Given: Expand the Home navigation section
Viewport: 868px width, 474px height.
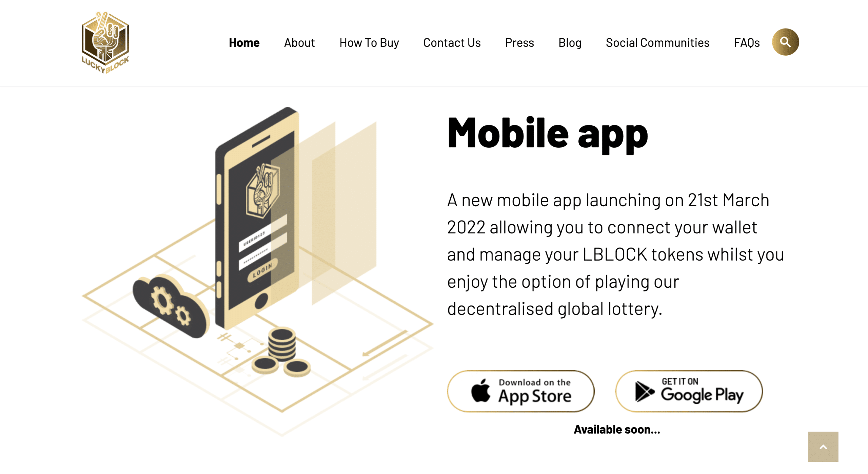Looking at the screenshot, I should click(244, 42).
